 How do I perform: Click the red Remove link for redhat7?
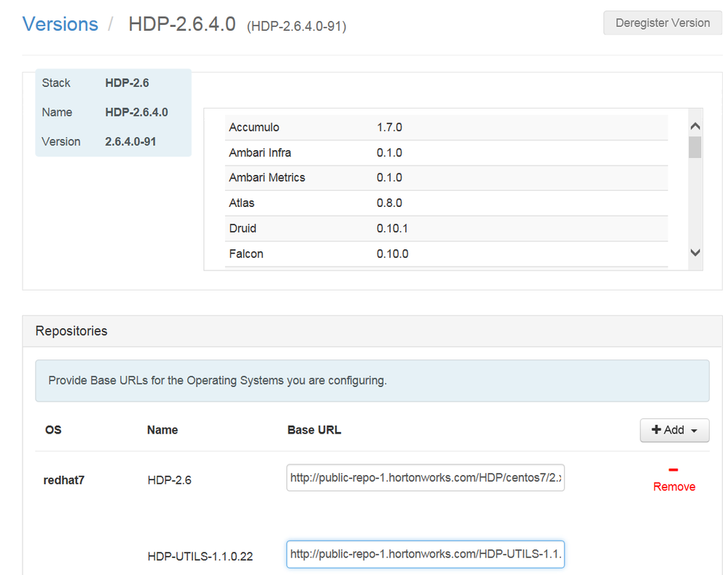pos(674,486)
